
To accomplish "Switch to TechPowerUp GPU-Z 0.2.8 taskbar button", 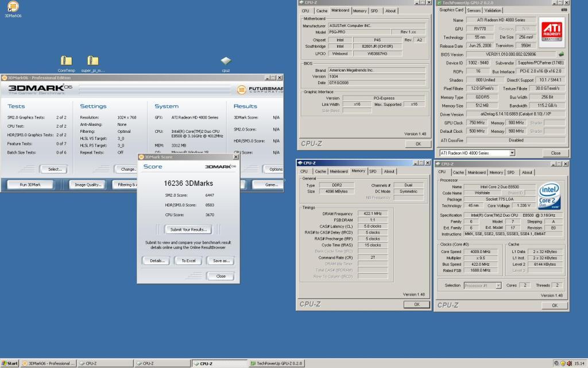I will [x=277, y=363].
